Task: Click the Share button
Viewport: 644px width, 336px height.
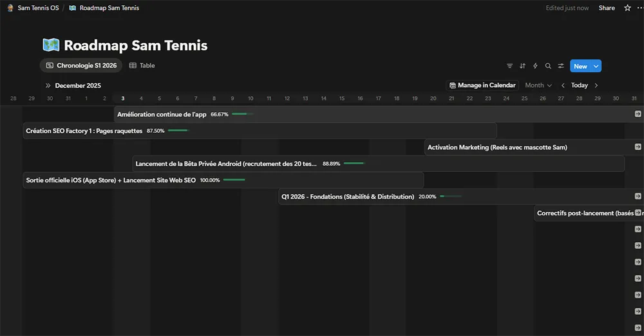Action: [607, 8]
